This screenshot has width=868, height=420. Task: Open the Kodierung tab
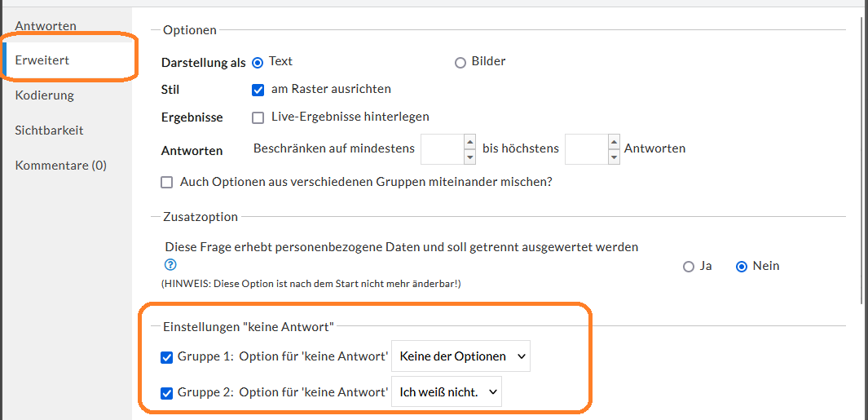[44, 95]
